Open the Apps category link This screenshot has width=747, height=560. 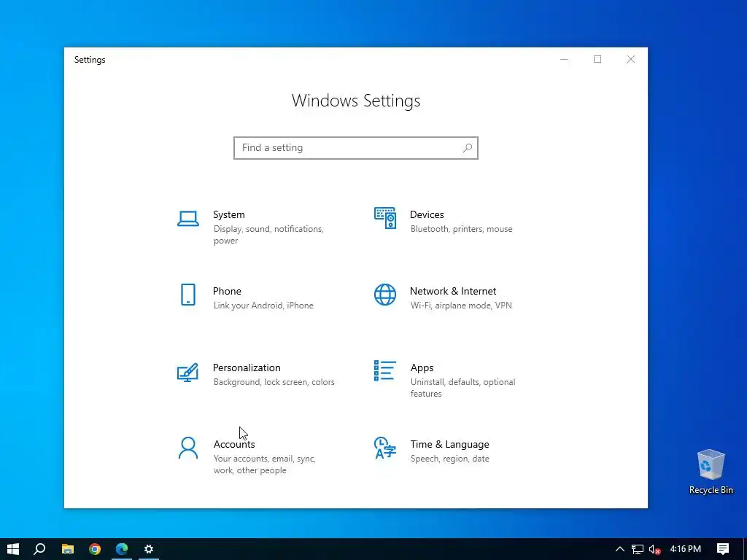[422, 367]
